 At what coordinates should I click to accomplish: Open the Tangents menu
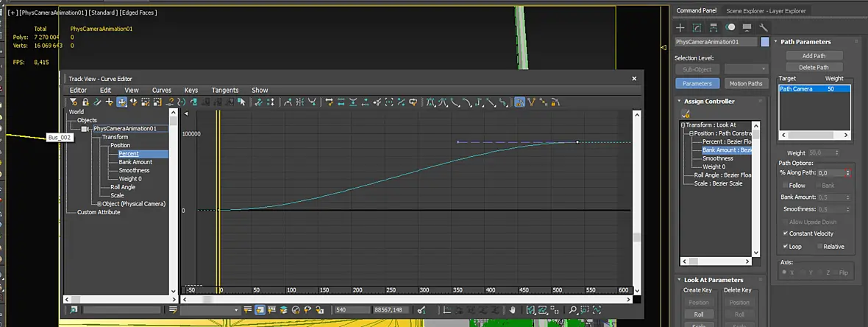click(225, 90)
